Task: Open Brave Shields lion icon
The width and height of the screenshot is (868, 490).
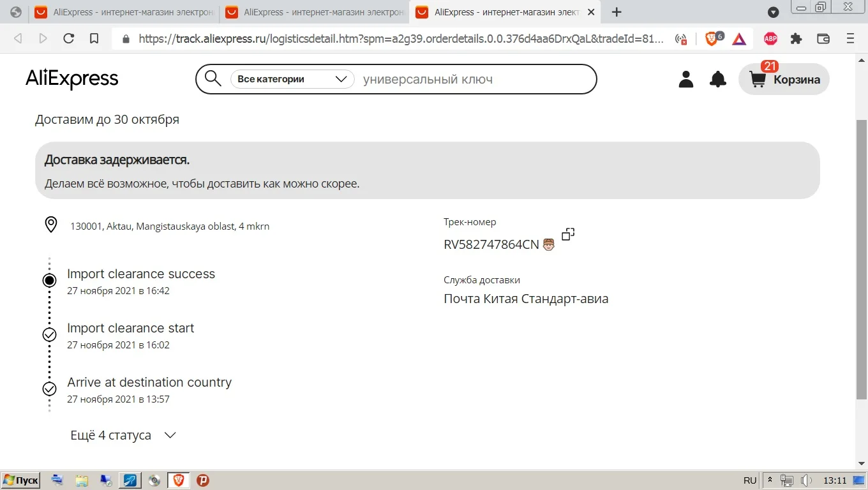Action: point(712,39)
